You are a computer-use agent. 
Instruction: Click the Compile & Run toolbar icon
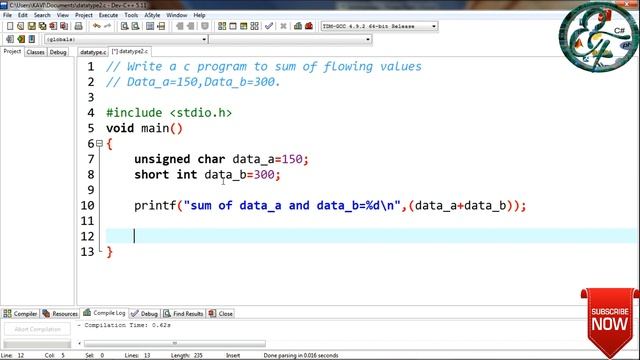pos(244,26)
